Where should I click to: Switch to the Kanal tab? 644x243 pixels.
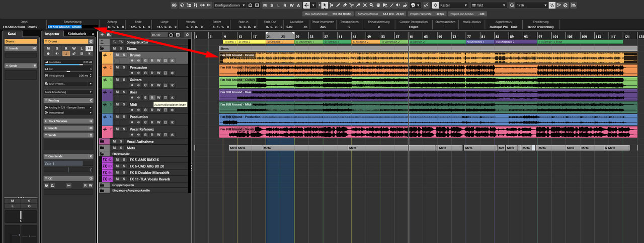[x=12, y=34]
